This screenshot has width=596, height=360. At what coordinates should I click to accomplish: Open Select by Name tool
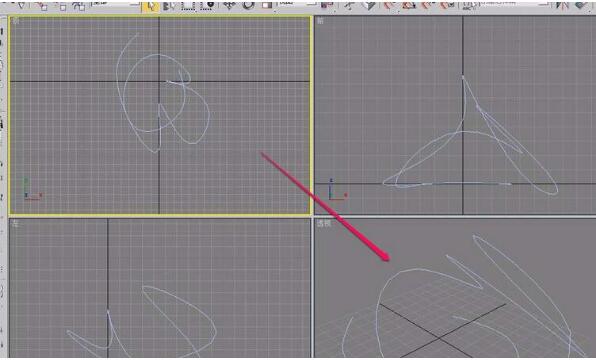click(x=168, y=6)
